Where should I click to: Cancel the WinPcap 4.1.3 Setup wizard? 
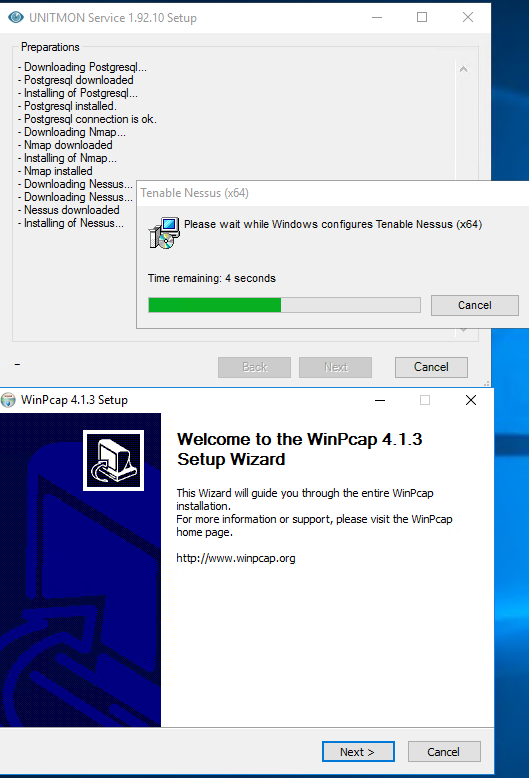444,752
